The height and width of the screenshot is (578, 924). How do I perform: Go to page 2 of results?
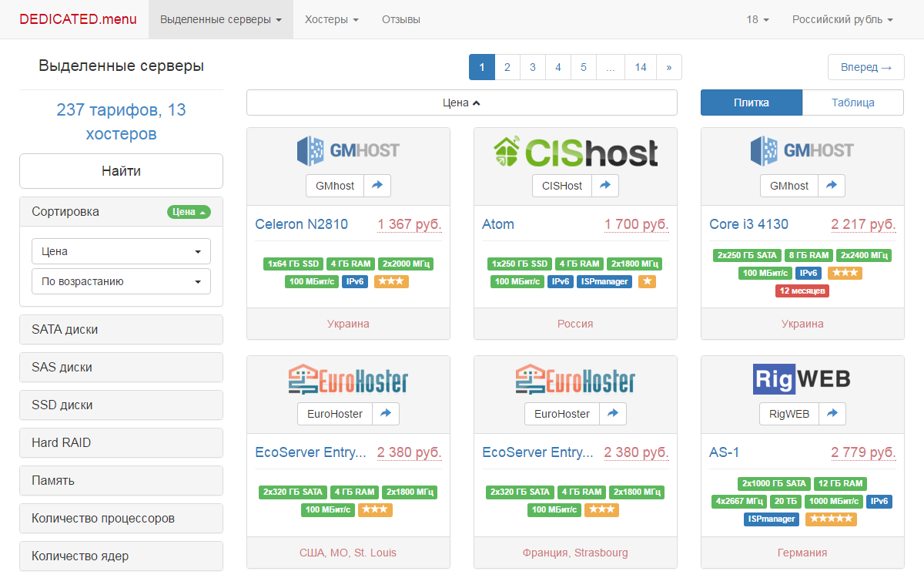507,67
